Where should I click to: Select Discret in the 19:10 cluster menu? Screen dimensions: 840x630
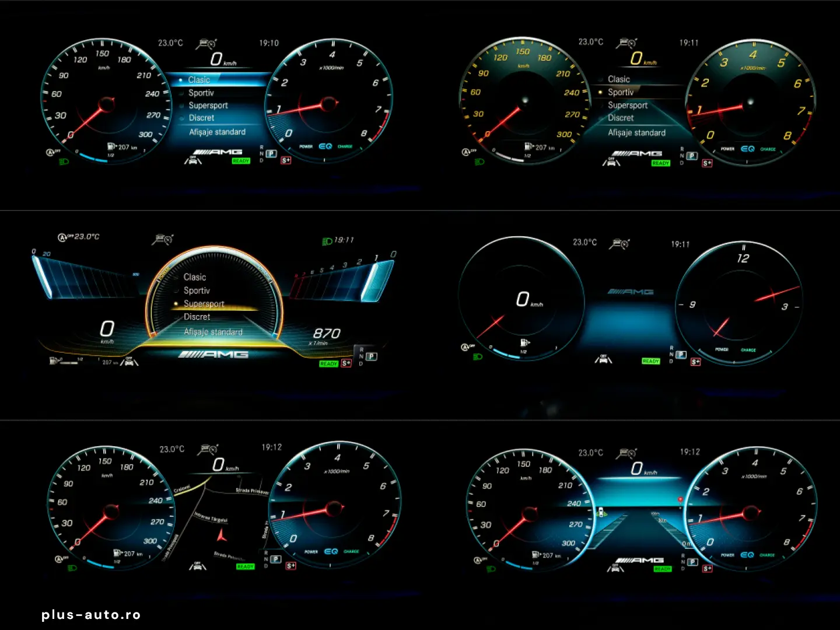201,118
